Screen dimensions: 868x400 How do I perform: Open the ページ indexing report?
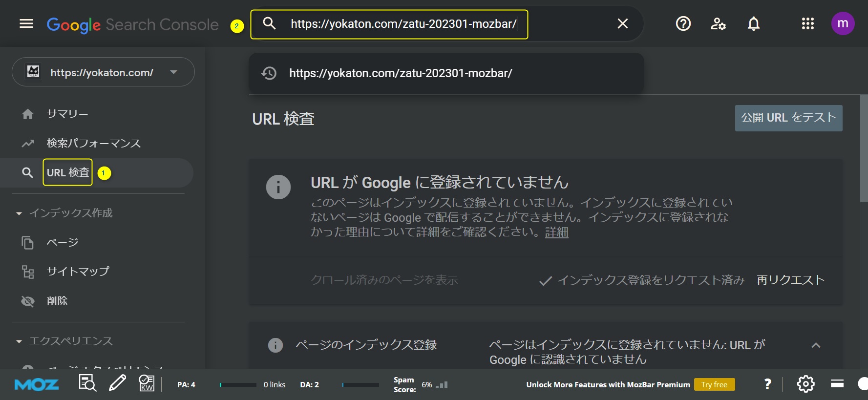(62, 242)
